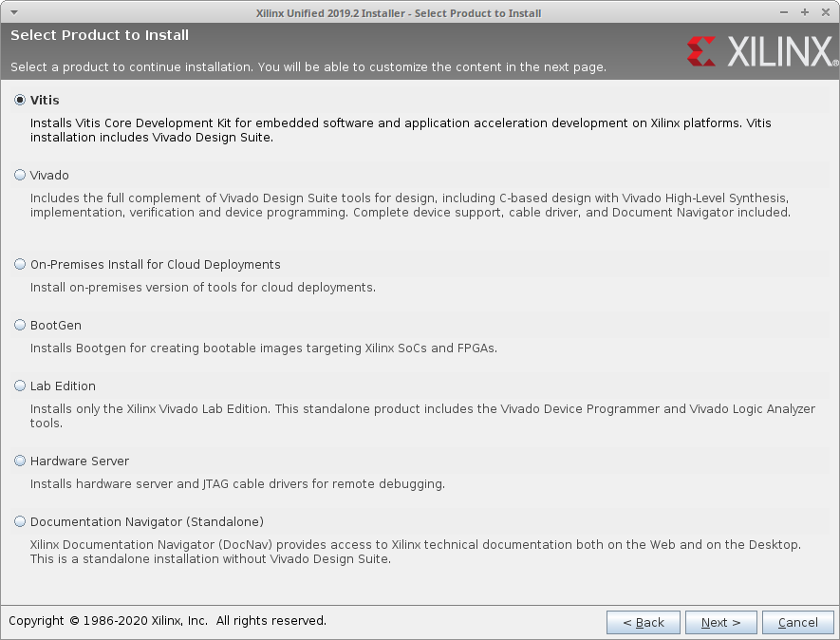The image size is (840, 640).
Task: Select the Lab Edition radio button
Action: (20, 386)
